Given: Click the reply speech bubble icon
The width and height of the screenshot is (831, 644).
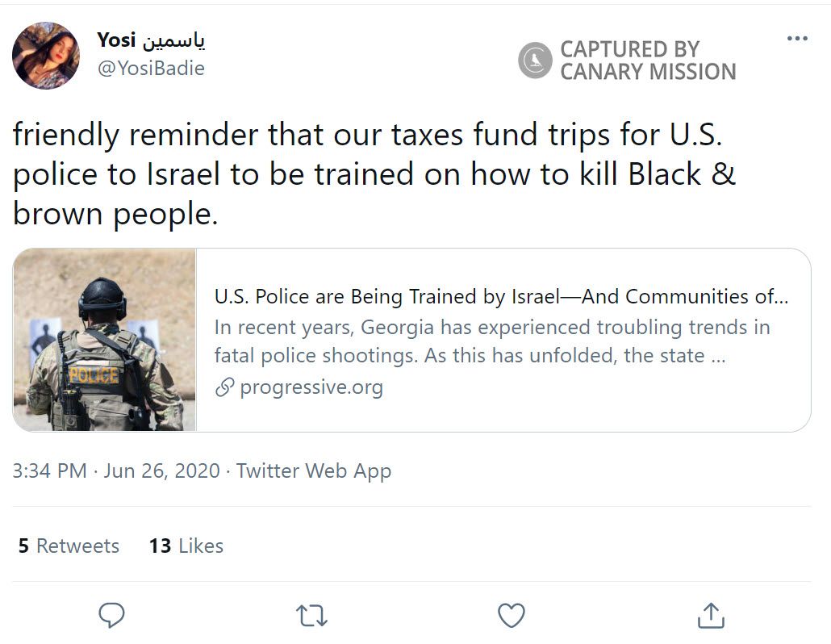Looking at the screenshot, I should tap(111, 615).
